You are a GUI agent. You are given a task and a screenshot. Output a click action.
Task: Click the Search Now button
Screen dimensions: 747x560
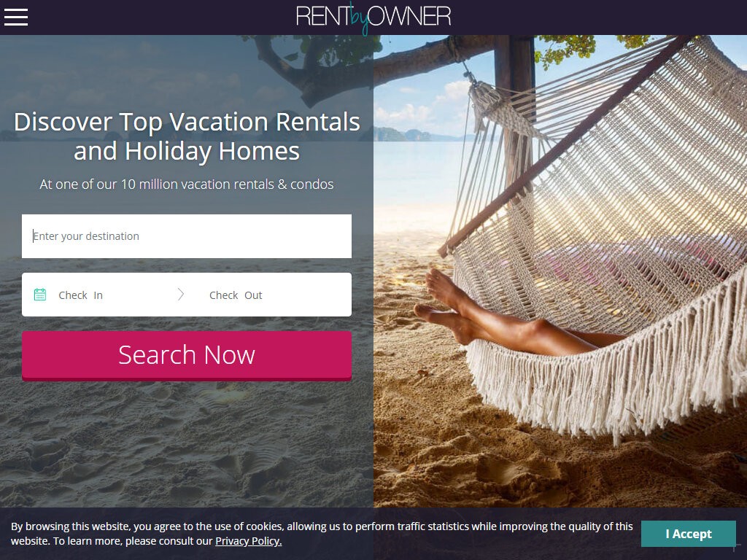pos(187,355)
